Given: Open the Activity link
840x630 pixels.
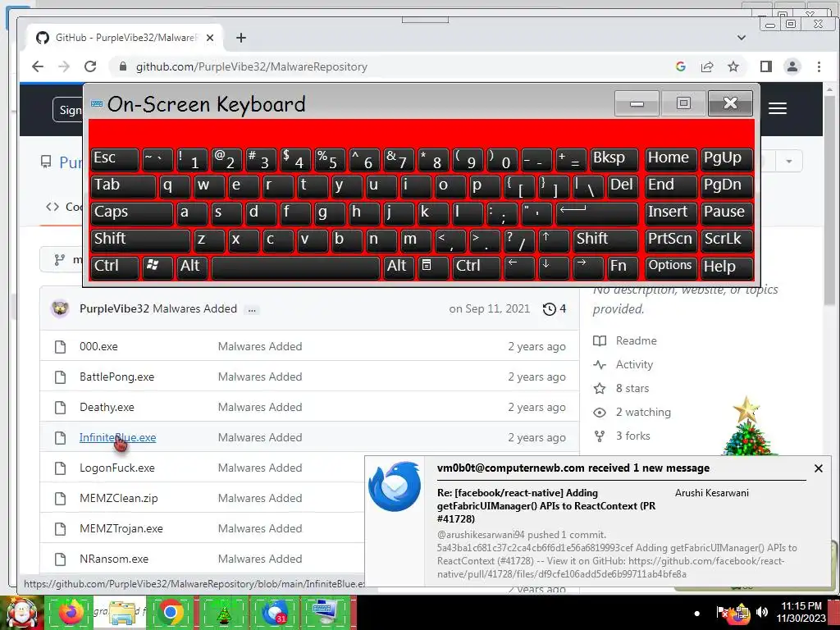Looking at the screenshot, I should coord(634,364).
